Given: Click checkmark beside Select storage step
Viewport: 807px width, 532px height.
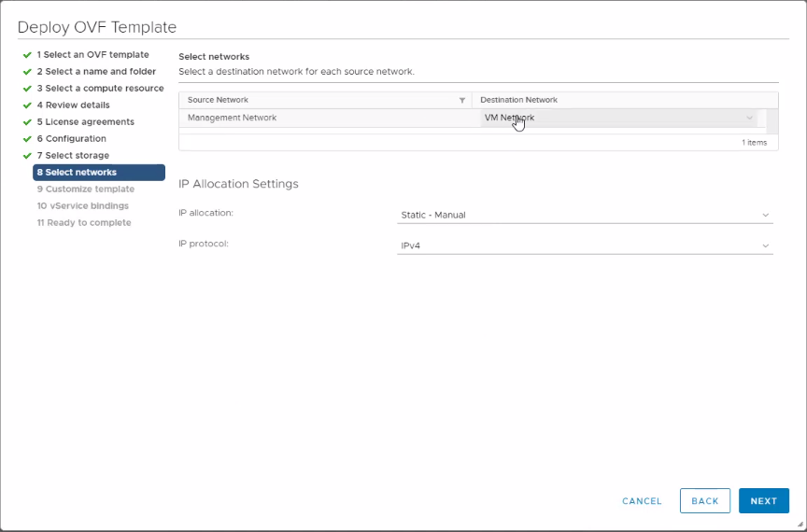Looking at the screenshot, I should tap(27, 156).
